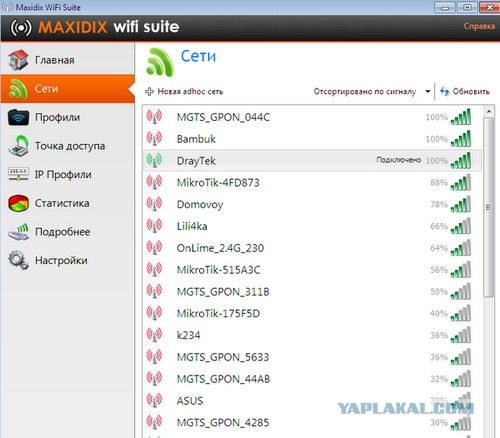500x438 pixels.
Task: Open the Справка help link
Action: click(x=479, y=26)
